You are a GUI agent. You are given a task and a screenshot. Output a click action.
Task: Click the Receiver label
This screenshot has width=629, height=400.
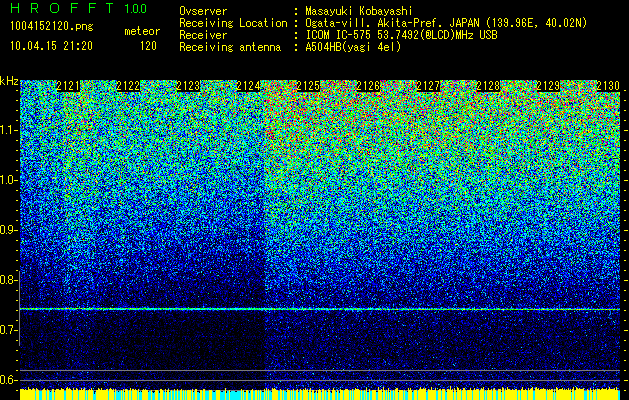click(x=203, y=35)
